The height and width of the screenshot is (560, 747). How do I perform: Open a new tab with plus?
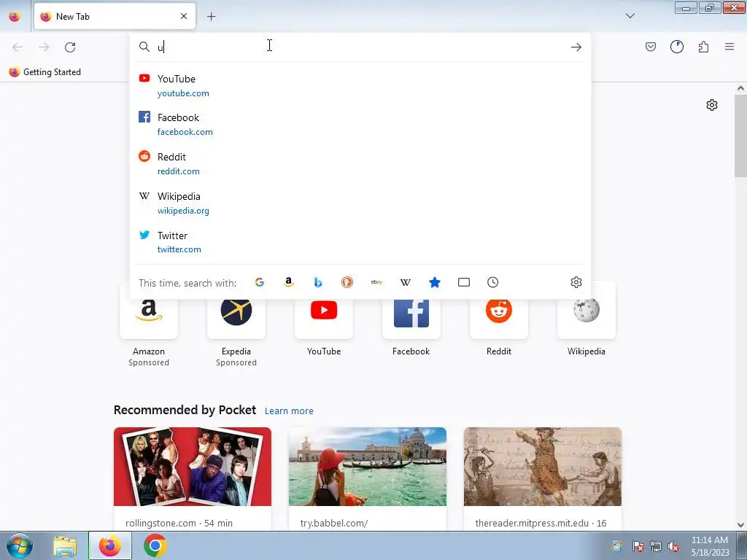pyautogui.click(x=211, y=17)
